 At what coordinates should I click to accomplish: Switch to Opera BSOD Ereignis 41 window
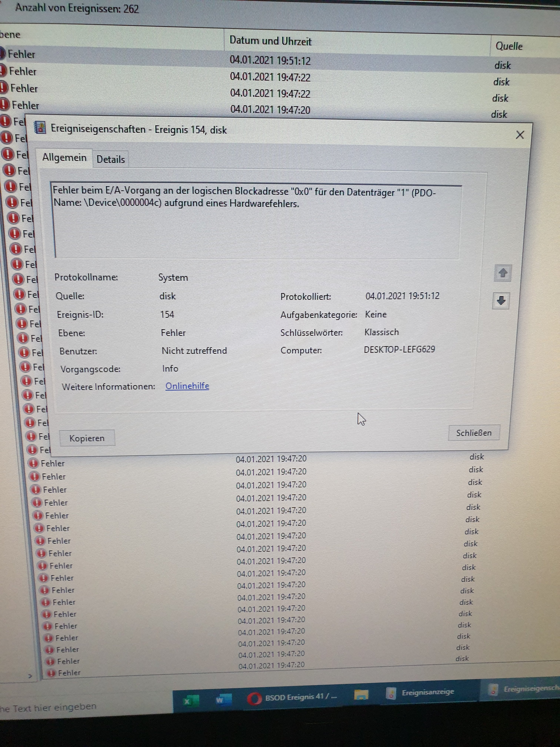pyautogui.click(x=292, y=698)
